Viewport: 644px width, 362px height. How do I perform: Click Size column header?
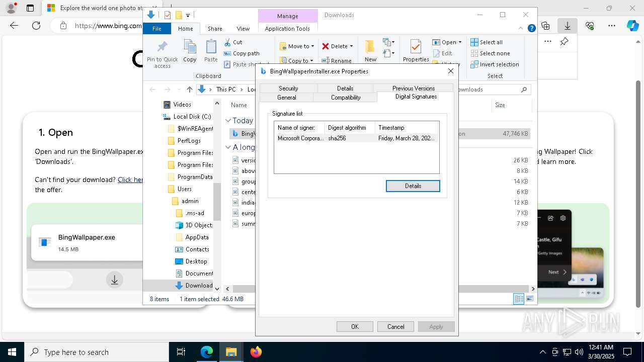click(x=511, y=105)
